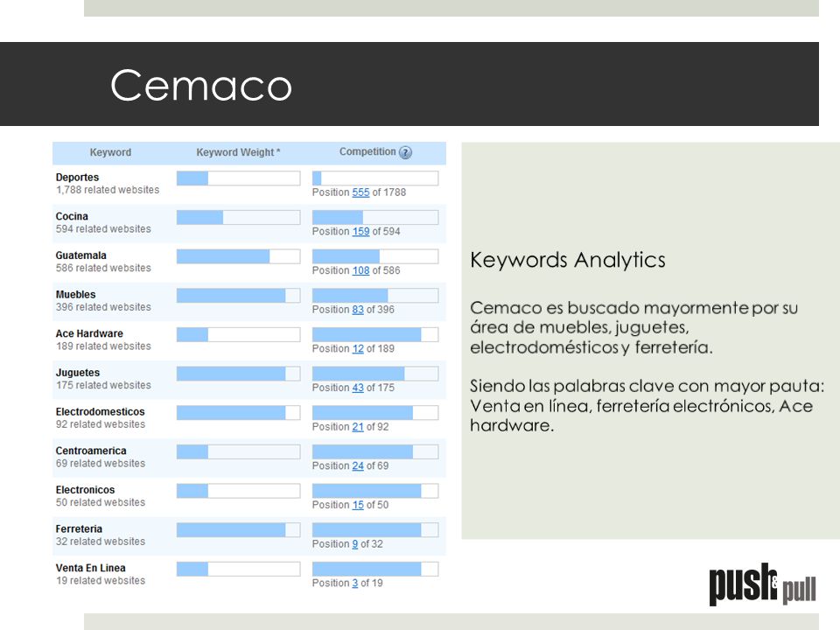Screen dimensions: 840x630
Task: Select the Deportes keyword name
Action: pyautogui.click(x=77, y=178)
